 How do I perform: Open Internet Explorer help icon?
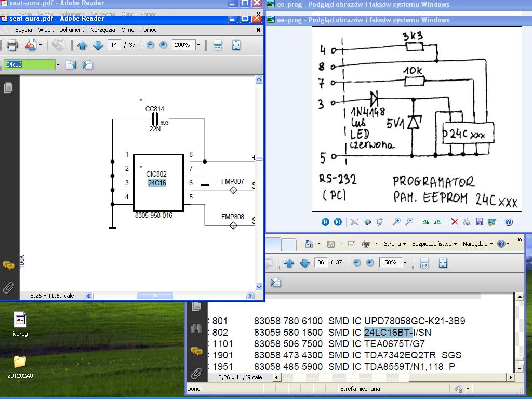(x=501, y=244)
